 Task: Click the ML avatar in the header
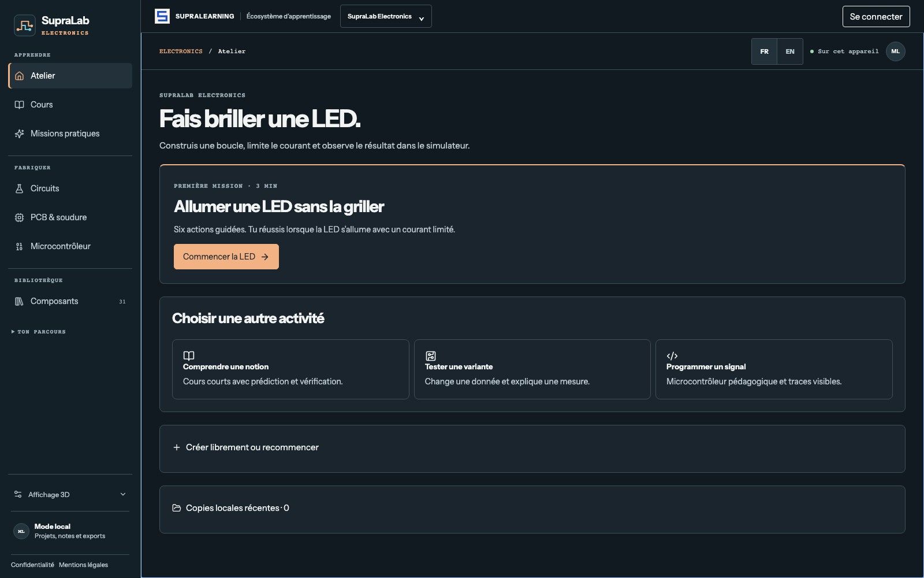coord(895,51)
